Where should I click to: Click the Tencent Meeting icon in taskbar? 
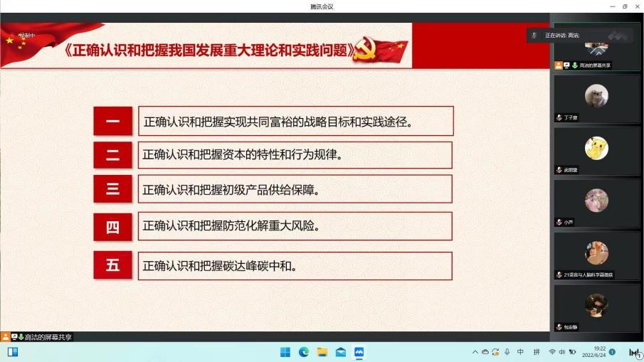359,352
